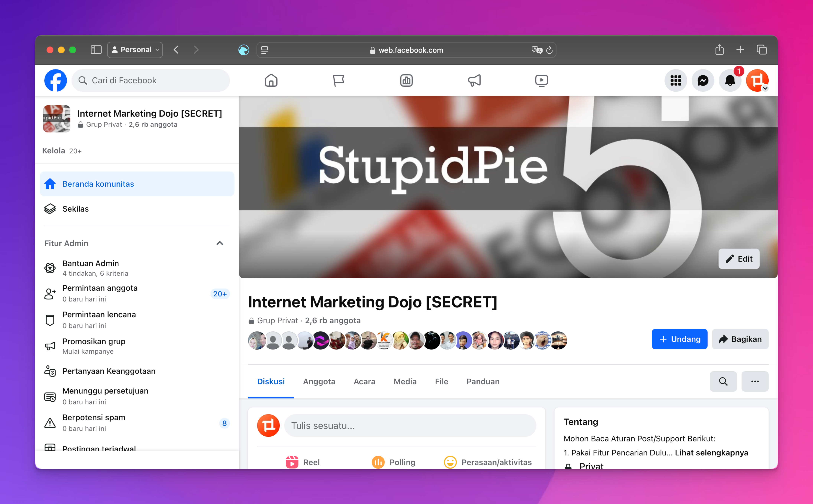Open notifications bell icon
This screenshot has height=504, width=813.
coord(730,80)
